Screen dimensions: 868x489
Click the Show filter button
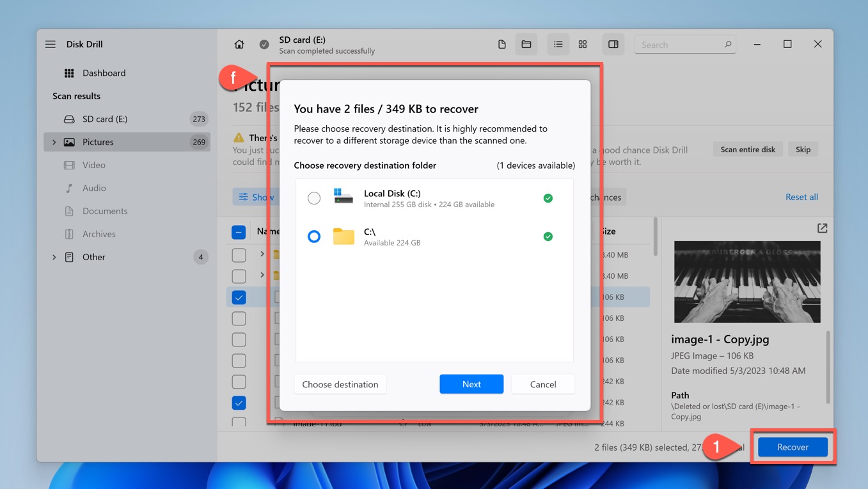255,197
